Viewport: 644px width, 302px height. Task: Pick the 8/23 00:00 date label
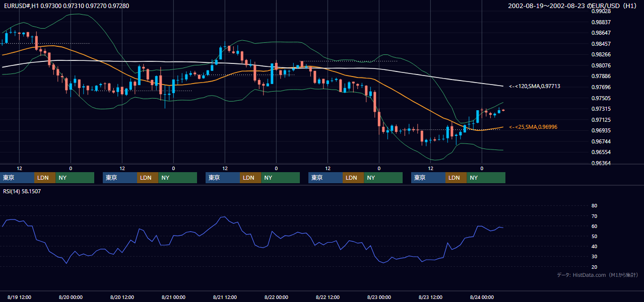[379, 297]
